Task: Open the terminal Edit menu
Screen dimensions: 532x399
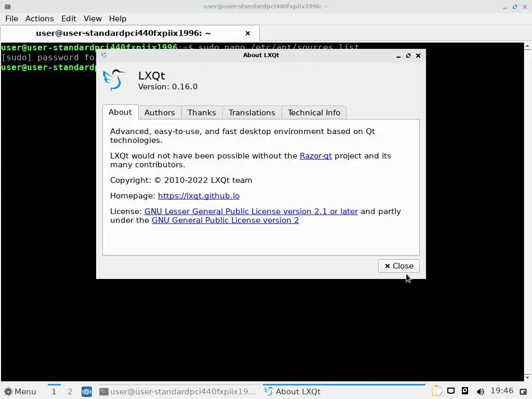Action: click(69, 19)
